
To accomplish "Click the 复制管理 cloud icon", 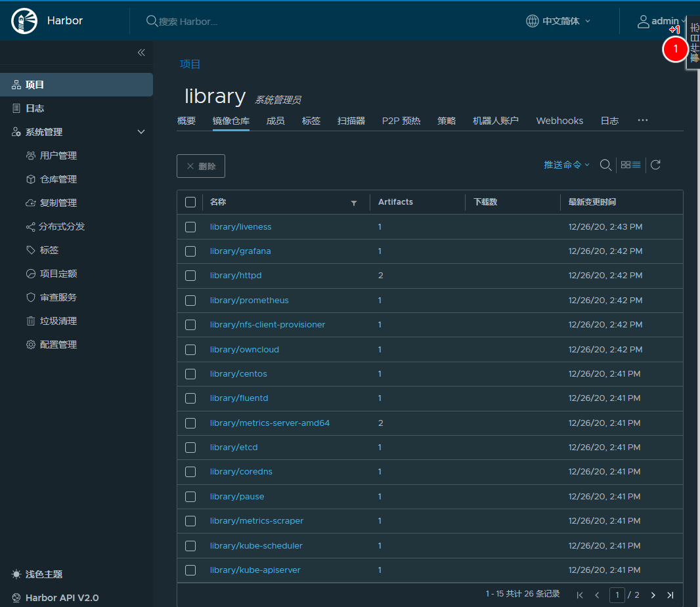I will coord(31,203).
